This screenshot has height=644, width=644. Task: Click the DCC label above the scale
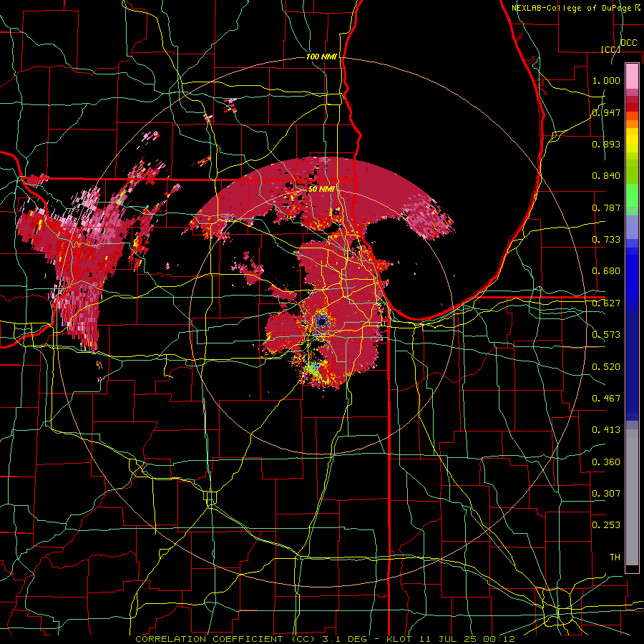coord(628,43)
